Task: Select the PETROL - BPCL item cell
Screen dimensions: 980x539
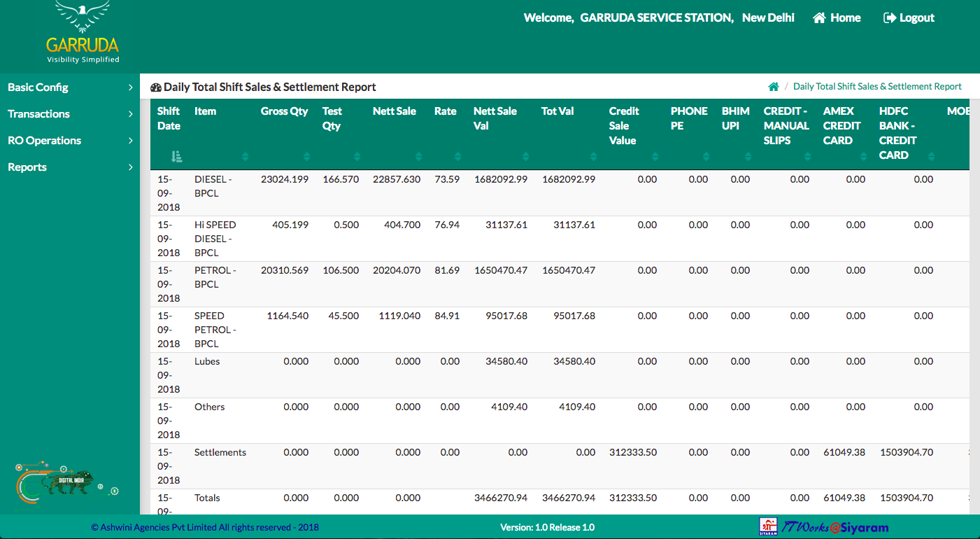Action: 215,277
